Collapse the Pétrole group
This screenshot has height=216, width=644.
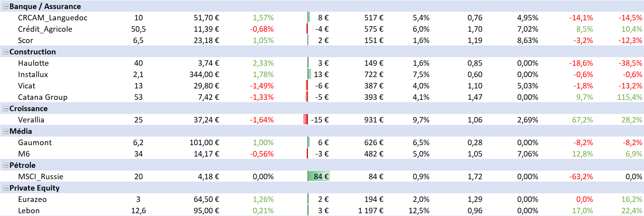[x=5, y=166]
